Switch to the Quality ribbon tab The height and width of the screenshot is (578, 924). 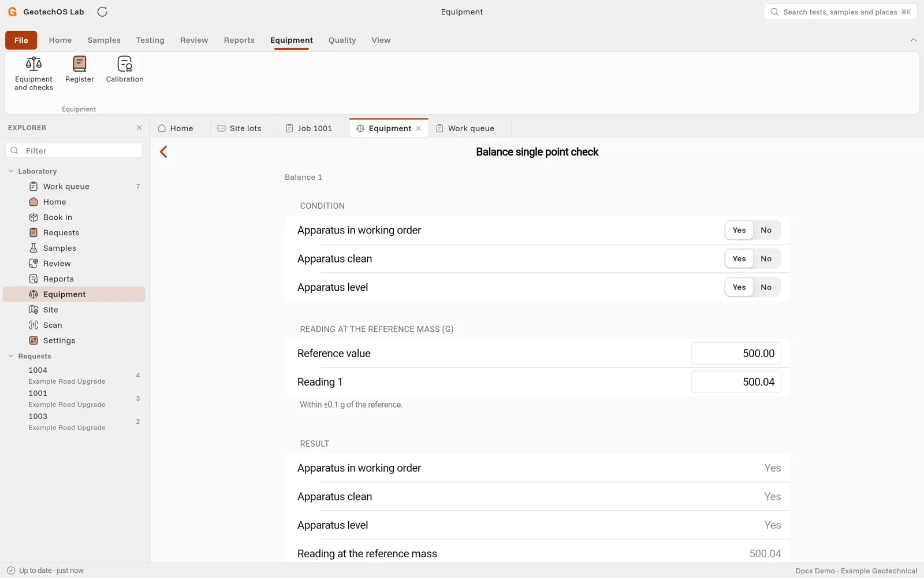[x=342, y=40]
